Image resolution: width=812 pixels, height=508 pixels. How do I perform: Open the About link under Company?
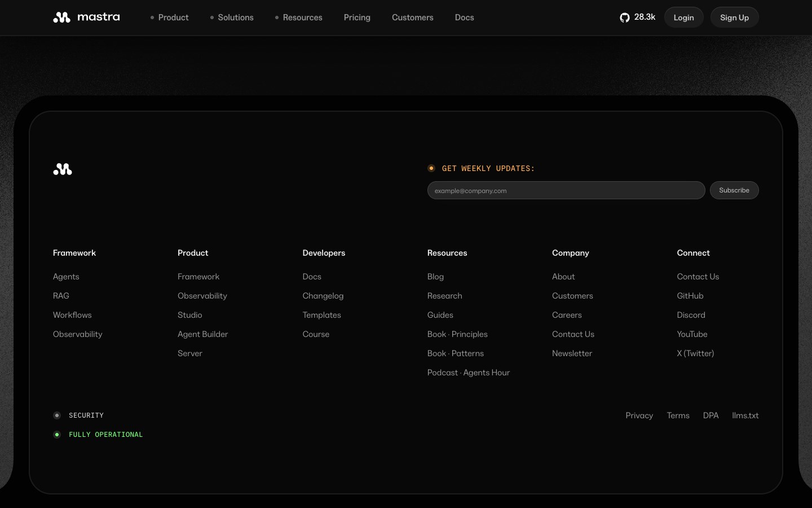coord(563,277)
